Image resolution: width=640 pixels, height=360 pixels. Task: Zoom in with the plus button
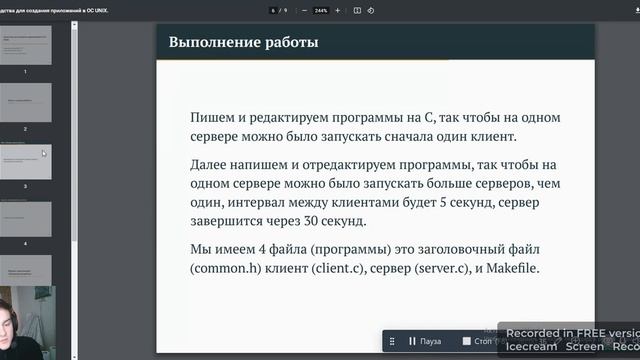tap(338, 11)
